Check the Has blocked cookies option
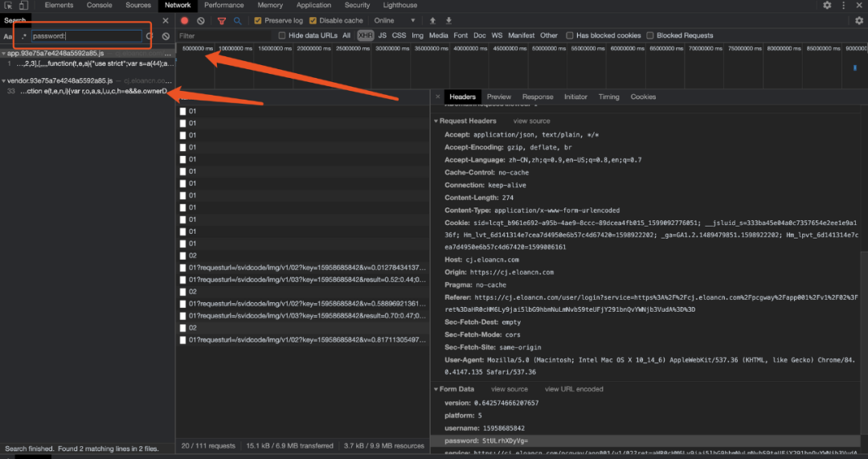This screenshot has width=868, height=459. [570, 35]
